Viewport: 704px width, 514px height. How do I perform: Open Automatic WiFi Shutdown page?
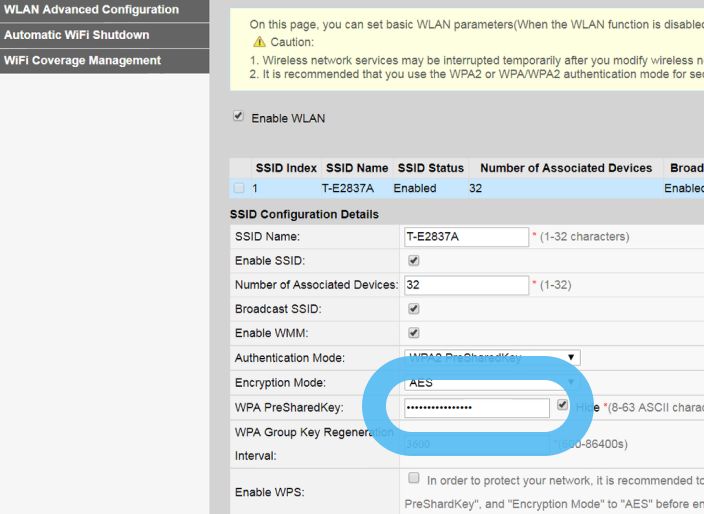click(x=77, y=35)
